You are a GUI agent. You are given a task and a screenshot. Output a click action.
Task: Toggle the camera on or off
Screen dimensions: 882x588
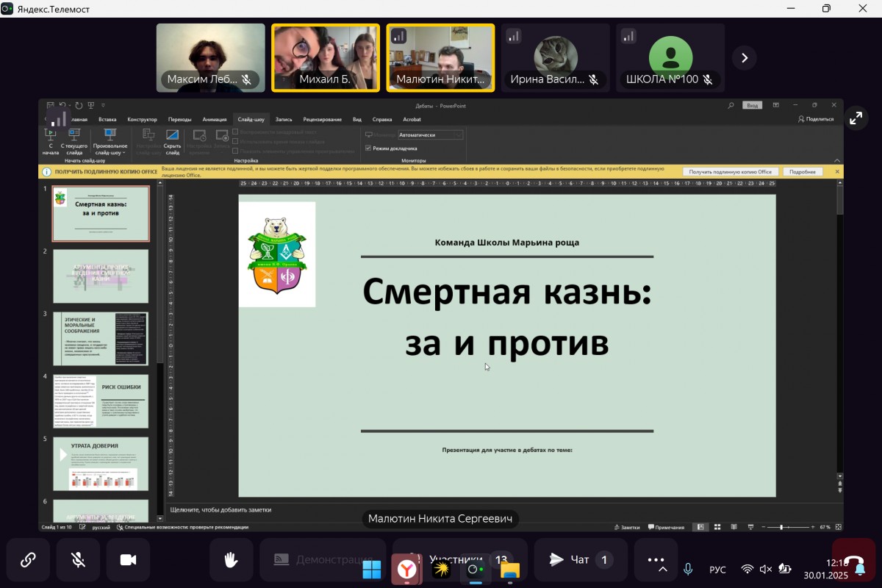click(128, 560)
